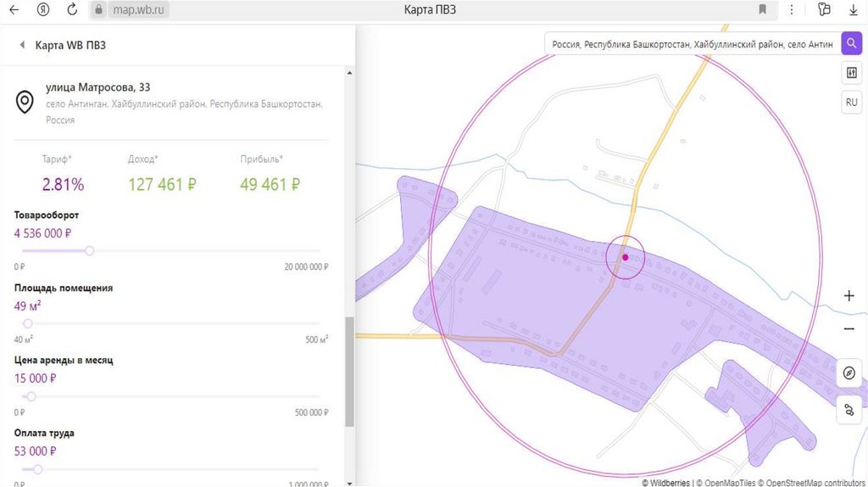Zoom out the map with minus button
The width and height of the screenshot is (868, 487).
849,329
